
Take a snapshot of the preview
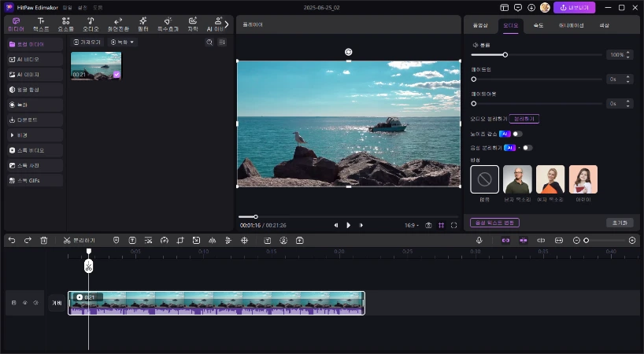[x=428, y=225]
